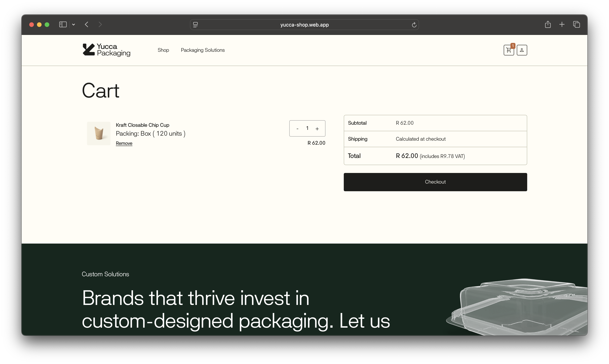The width and height of the screenshot is (609, 364).
Task: Show the tab overview
Action: click(576, 24)
